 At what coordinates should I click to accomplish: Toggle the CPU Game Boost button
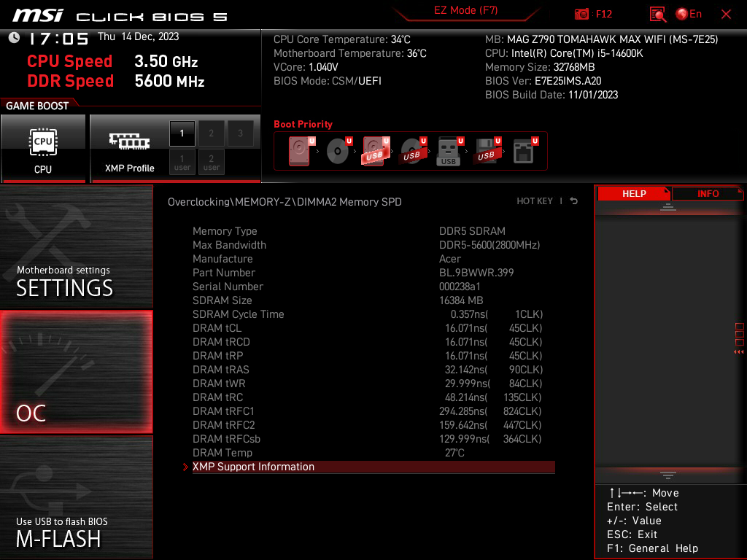tap(43, 148)
